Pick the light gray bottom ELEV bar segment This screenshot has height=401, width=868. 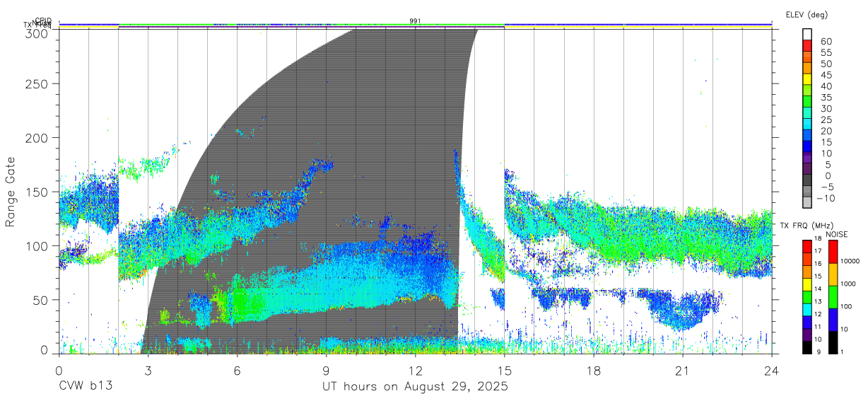point(808,202)
